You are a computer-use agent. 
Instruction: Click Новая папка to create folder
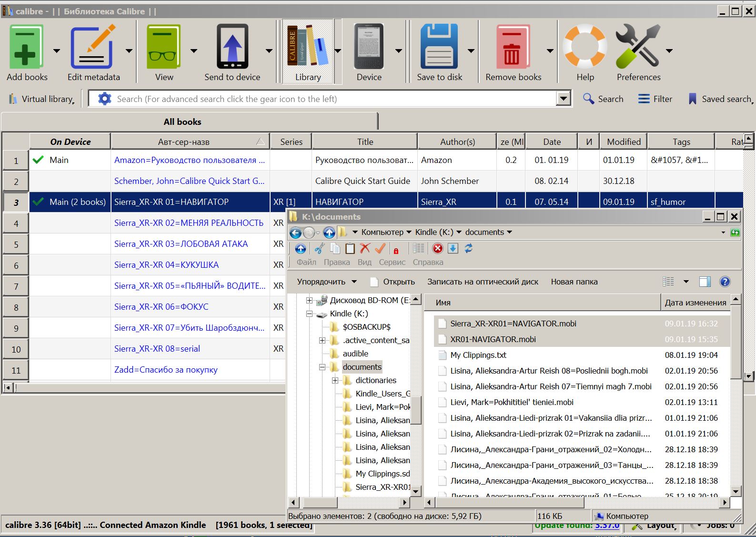click(x=574, y=282)
